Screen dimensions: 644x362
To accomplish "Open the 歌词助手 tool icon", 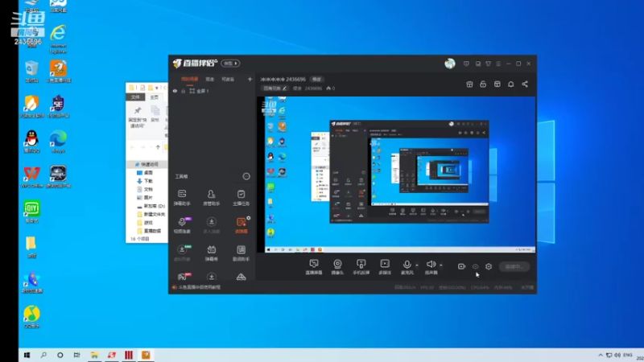I will 241,253.
